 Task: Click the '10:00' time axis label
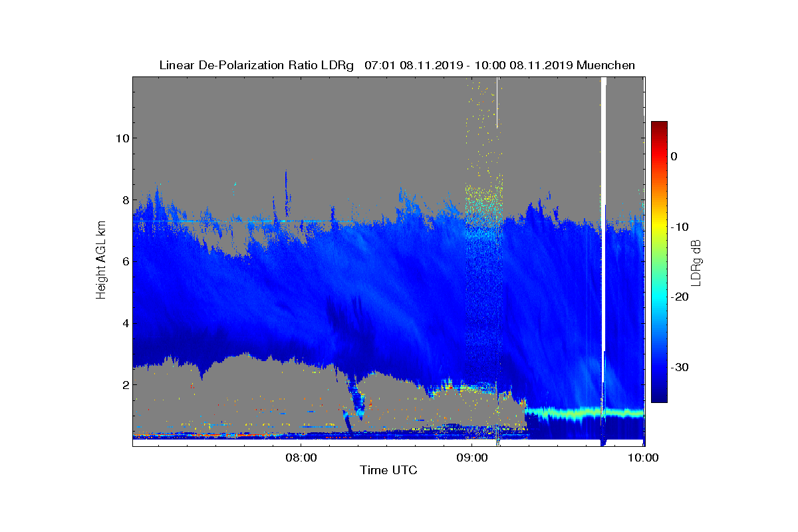[644, 458]
